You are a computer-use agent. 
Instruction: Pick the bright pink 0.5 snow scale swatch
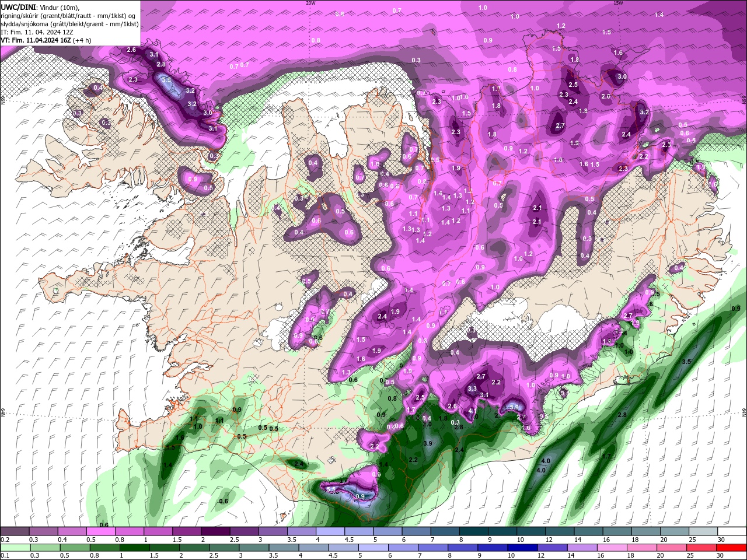pos(100,531)
